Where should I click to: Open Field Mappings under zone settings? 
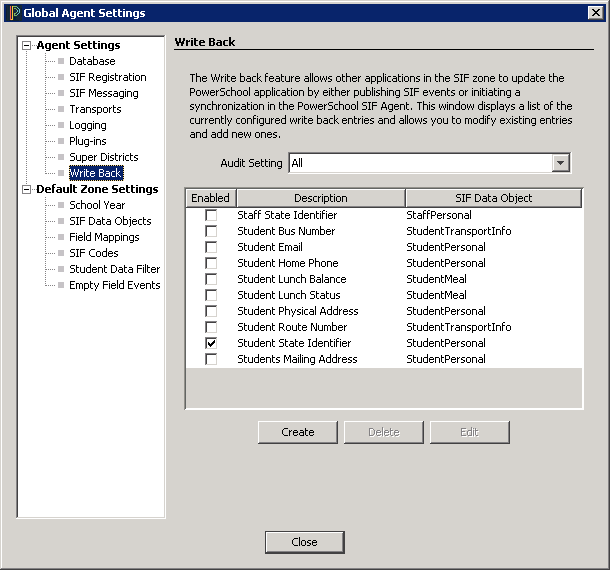(104, 237)
